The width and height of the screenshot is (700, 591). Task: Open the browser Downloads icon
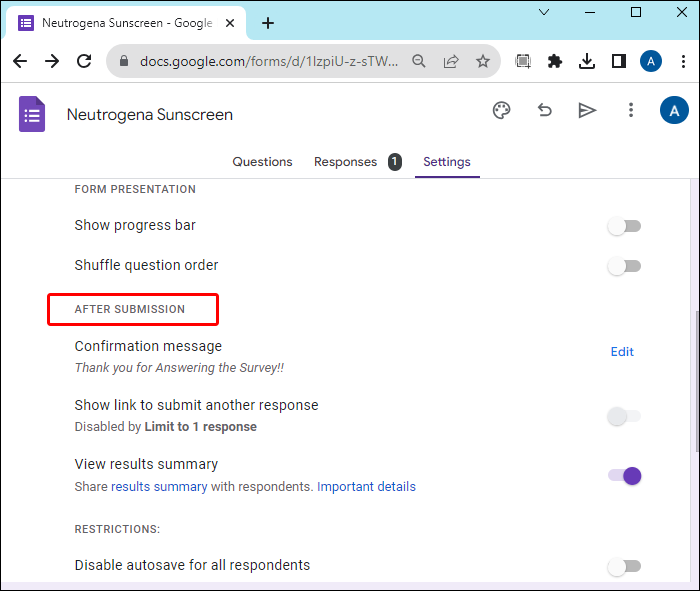pyautogui.click(x=587, y=61)
